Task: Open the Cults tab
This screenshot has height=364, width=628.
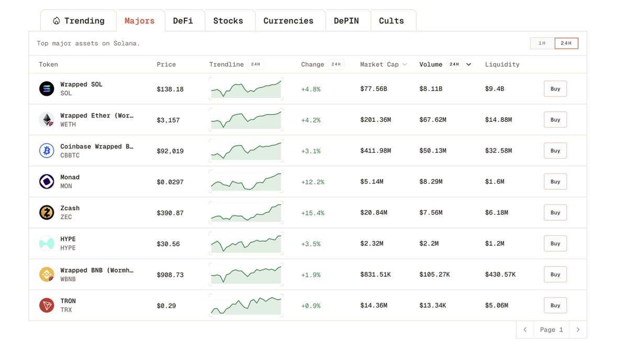Action: point(391,21)
